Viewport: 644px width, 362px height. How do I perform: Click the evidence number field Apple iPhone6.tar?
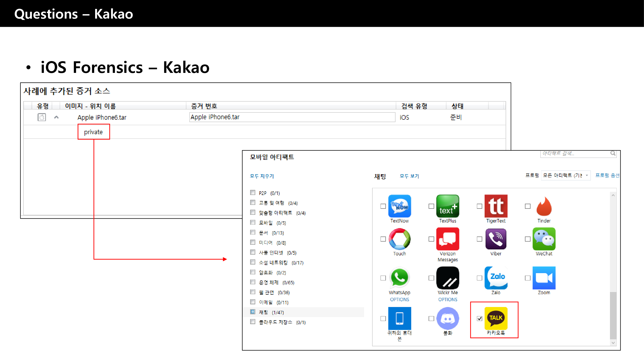click(292, 117)
